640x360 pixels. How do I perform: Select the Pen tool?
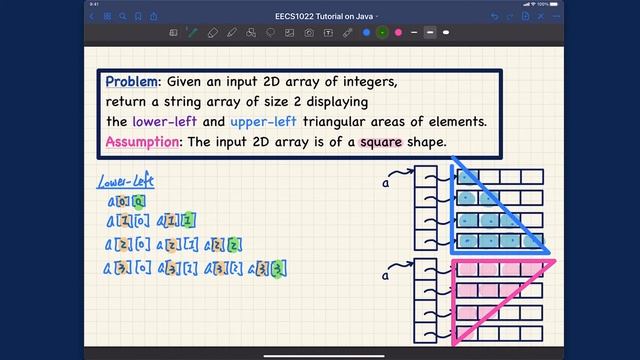pyautogui.click(x=192, y=33)
